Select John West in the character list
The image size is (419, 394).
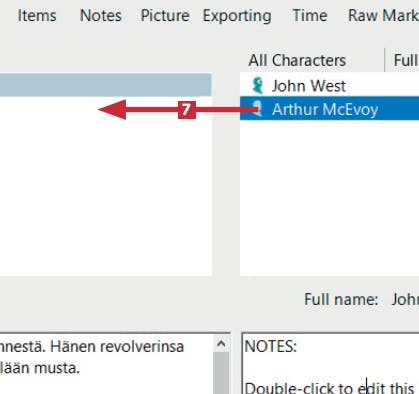point(329,85)
